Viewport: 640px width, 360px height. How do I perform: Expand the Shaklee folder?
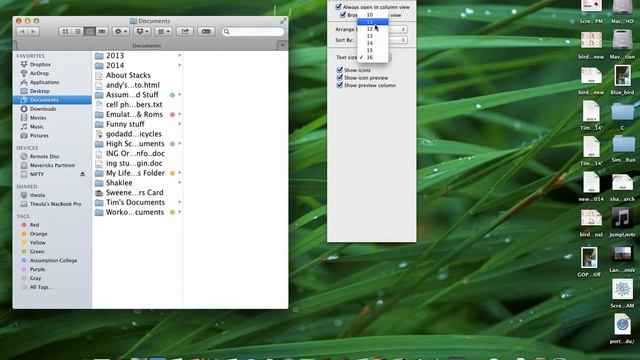(x=180, y=183)
